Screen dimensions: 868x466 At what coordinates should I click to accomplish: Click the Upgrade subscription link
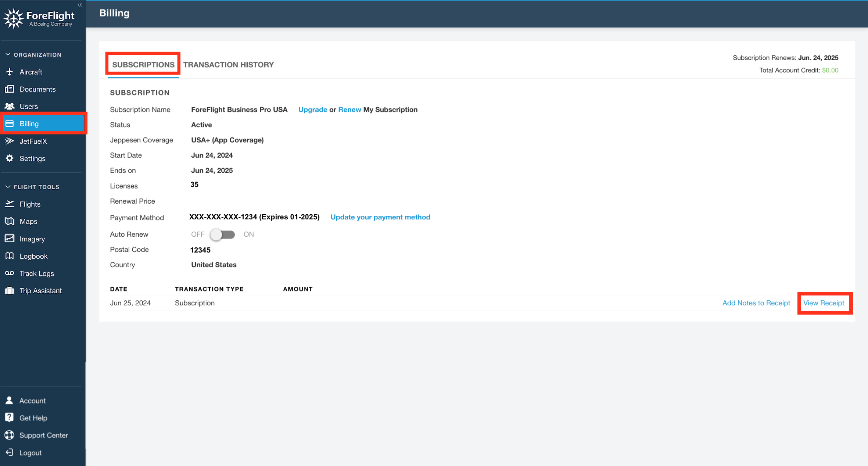click(x=313, y=110)
